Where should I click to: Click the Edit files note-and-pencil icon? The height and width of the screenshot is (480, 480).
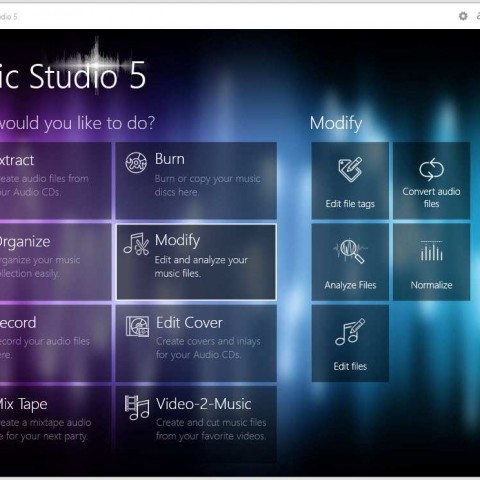pyautogui.click(x=350, y=332)
